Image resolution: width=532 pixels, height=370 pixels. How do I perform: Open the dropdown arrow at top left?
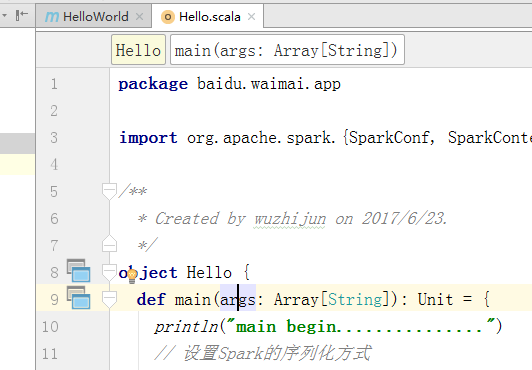coord(4,15)
